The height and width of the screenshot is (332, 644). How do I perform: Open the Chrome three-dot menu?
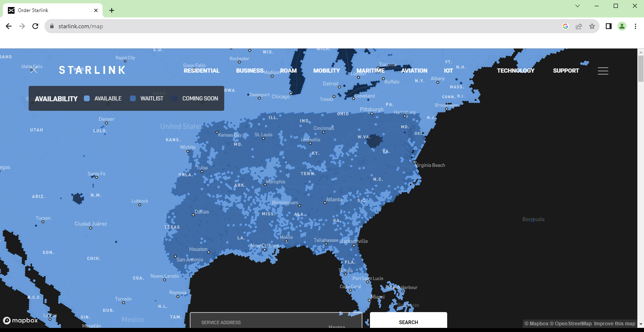click(635, 26)
